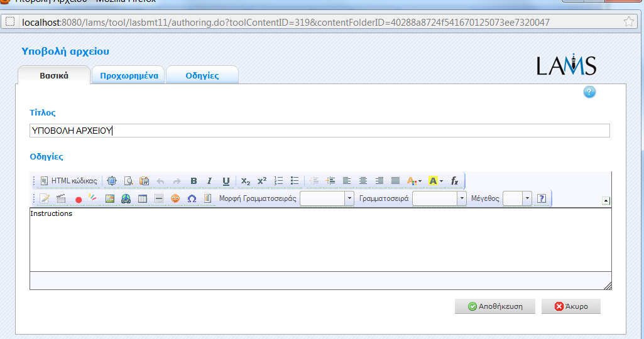The width and height of the screenshot is (644, 339).
Task: Click the browser address bar URL
Action: (285, 22)
